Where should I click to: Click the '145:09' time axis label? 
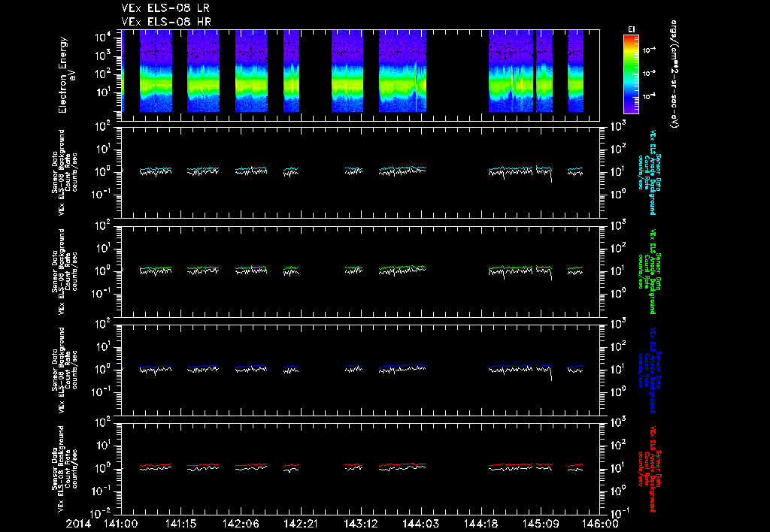click(541, 524)
